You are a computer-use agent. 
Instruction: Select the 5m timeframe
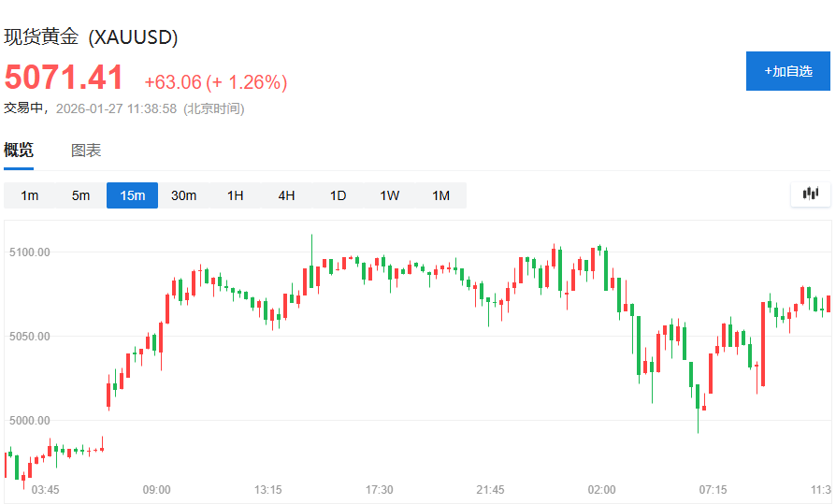81,195
